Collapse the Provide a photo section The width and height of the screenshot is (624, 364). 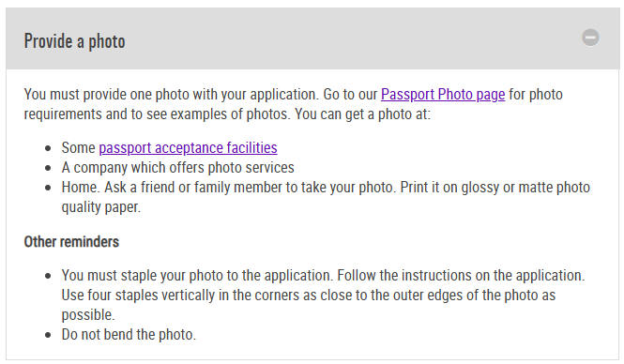(x=590, y=38)
